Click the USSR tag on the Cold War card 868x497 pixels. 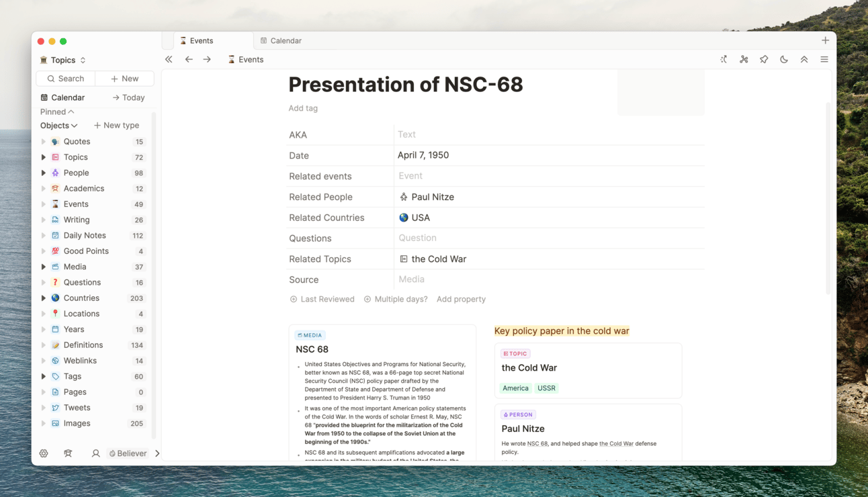click(x=546, y=388)
